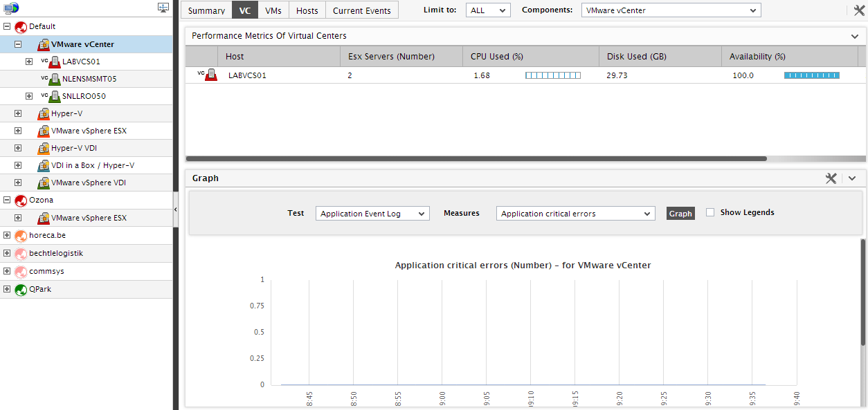
Task: Click LABVCS01 server icon in metrics table
Action: tap(211, 75)
